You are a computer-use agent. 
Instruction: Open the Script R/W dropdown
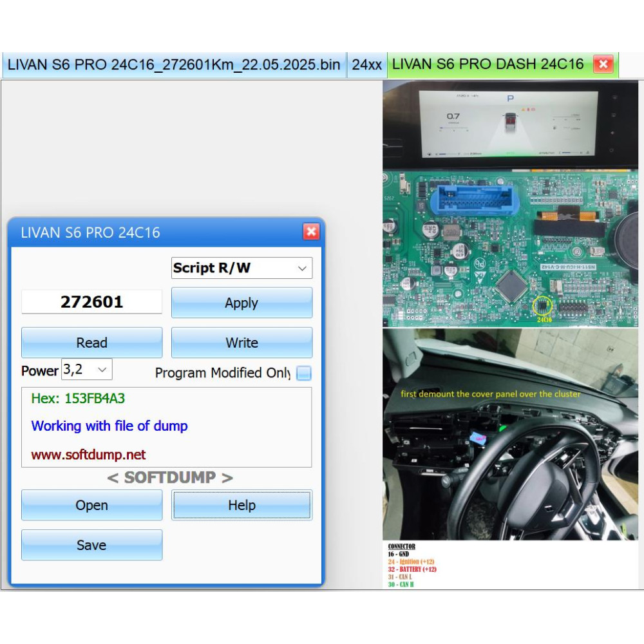tap(241, 268)
